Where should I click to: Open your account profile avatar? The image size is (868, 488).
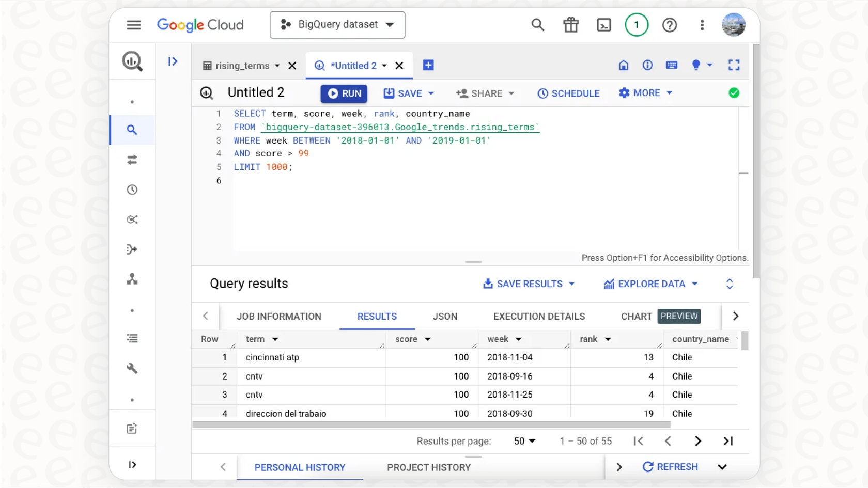pyautogui.click(x=734, y=24)
